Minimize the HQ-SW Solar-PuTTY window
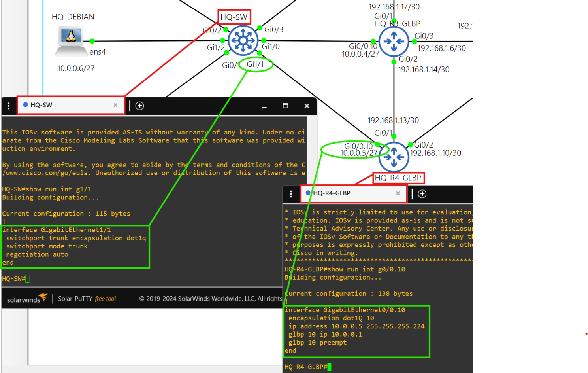Screen dimensions: 588x373 tap(264, 106)
